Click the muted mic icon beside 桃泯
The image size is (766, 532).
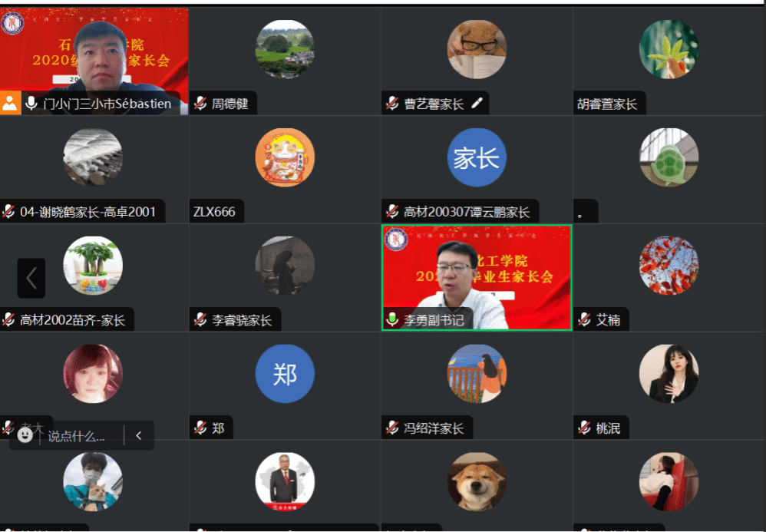click(x=584, y=428)
